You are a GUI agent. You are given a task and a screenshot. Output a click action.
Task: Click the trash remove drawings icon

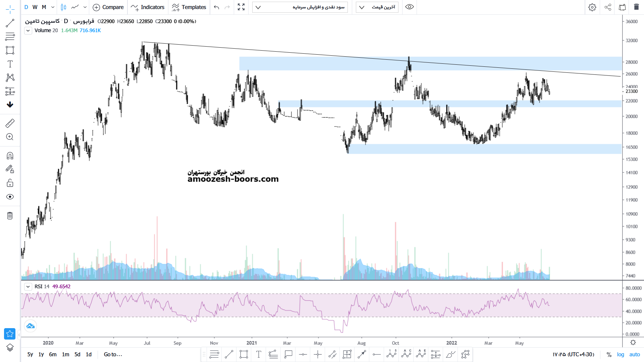[x=10, y=216]
